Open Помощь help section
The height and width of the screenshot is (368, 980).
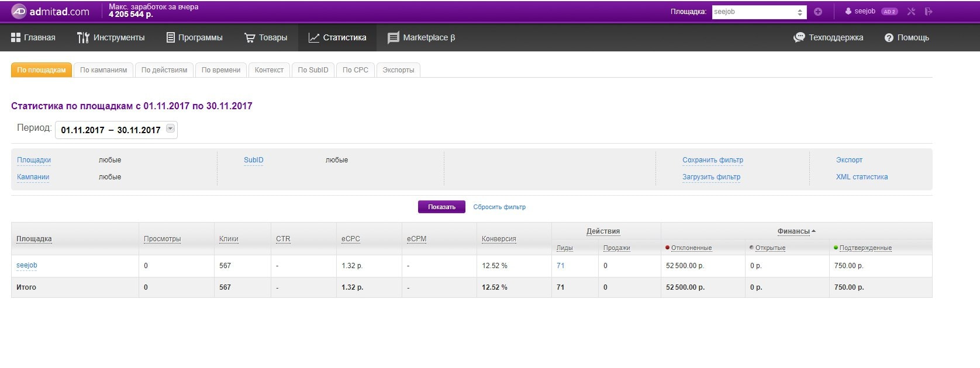pos(906,37)
